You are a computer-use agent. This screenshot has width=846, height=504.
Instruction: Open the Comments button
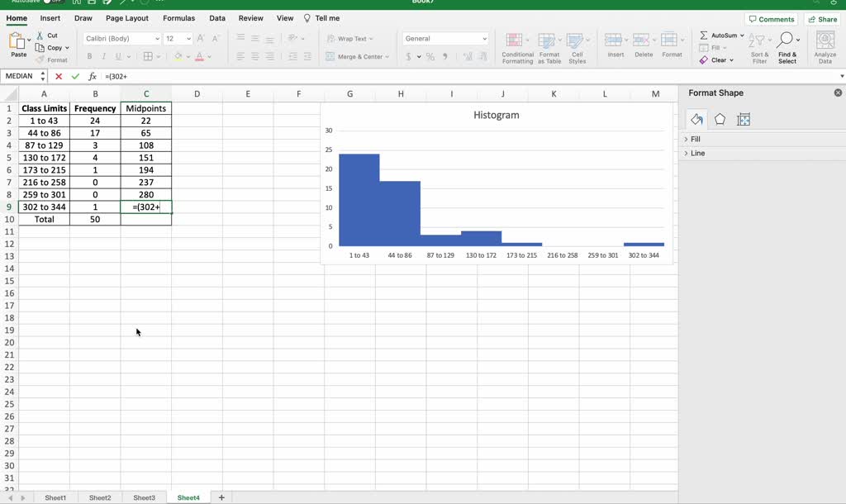click(x=771, y=19)
